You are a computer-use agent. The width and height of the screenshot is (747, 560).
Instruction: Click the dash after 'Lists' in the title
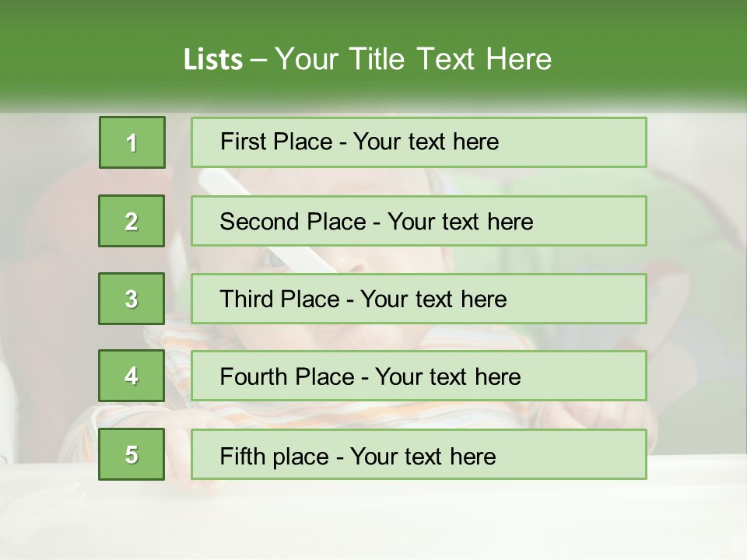point(259,60)
